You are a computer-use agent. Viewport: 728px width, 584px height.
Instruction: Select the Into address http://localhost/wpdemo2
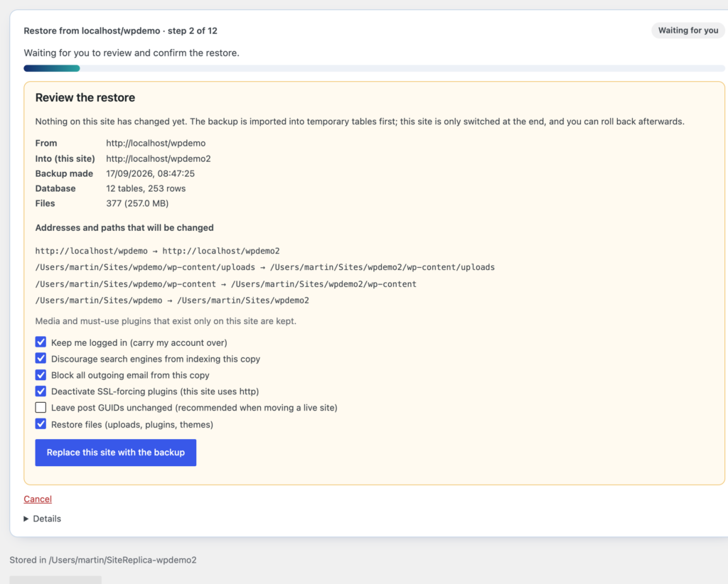point(159,158)
